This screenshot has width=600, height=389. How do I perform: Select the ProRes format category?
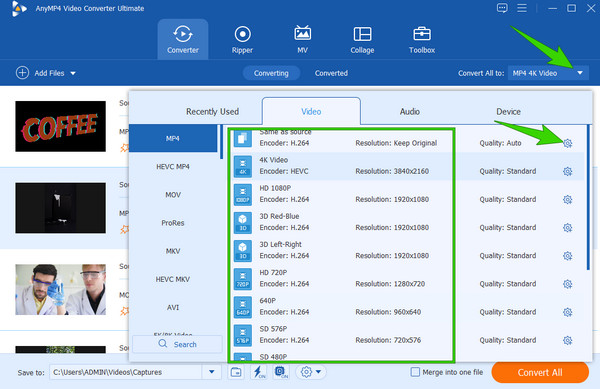[173, 223]
